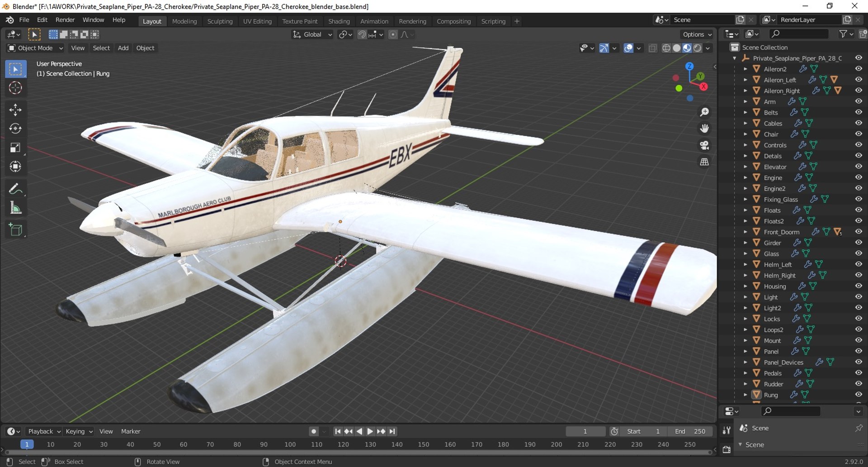The height and width of the screenshot is (467, 868).
Task: Click the End frame 250 field
Action: [x=690, y=431]
